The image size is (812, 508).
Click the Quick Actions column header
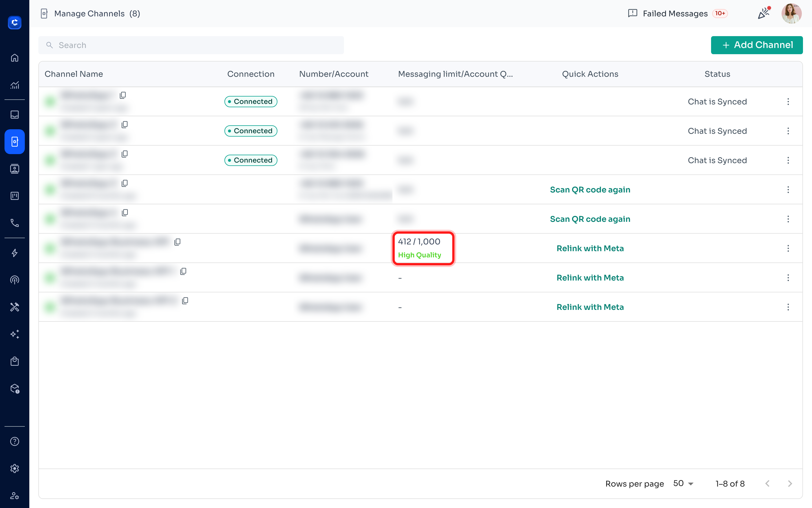[x=590, y=74]
